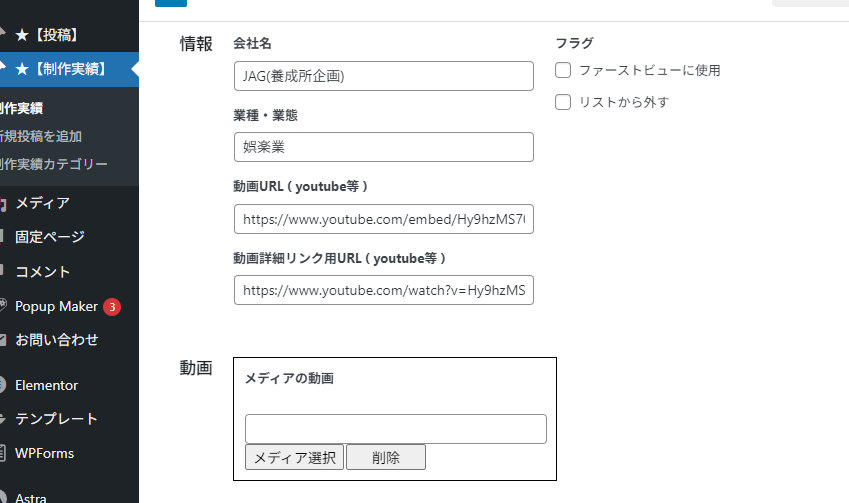Open the 新規投稿を追加 submenu link
Image resolution: width=849 pixels, height=503 pixels.
(x=41, y=136)
